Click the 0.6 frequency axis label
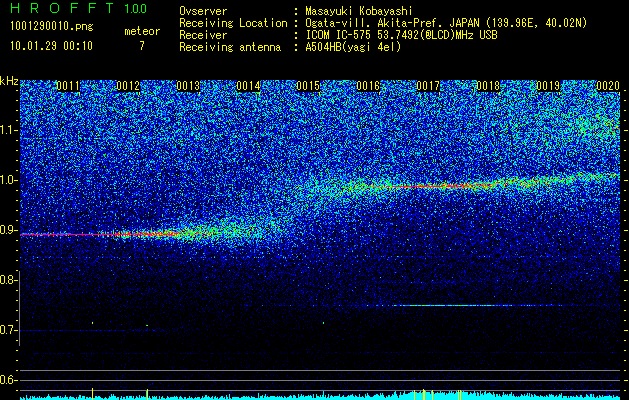The width and height of the screenshot is (629, 400). click(x=8, y=380)
